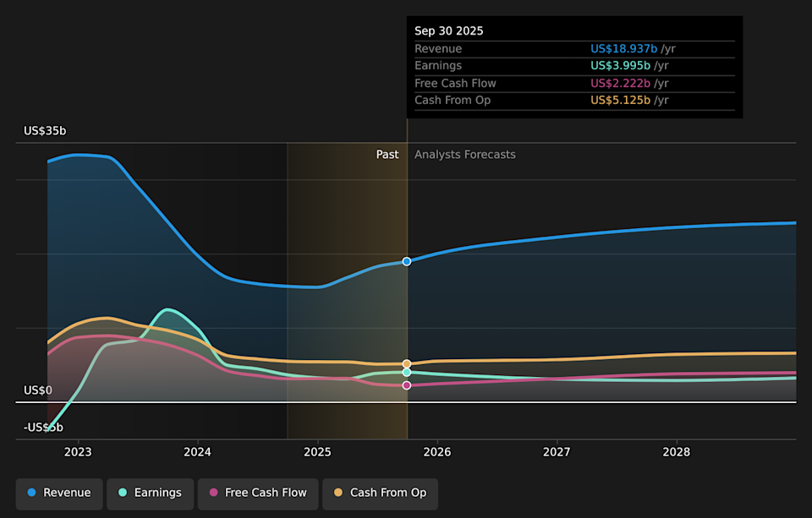
Task: Select the teal Earnings marker on the chart
Action: pyautogui.click(x=407, y=372)
